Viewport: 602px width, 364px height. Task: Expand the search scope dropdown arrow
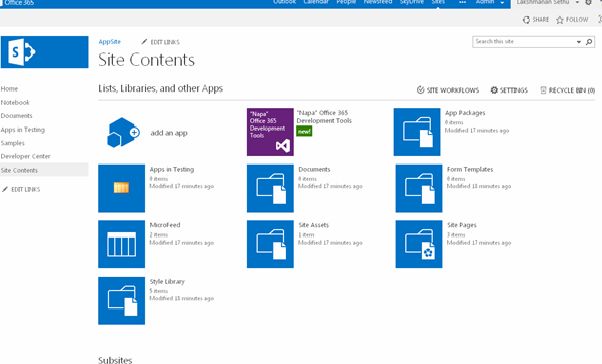[x=579, y=42]
